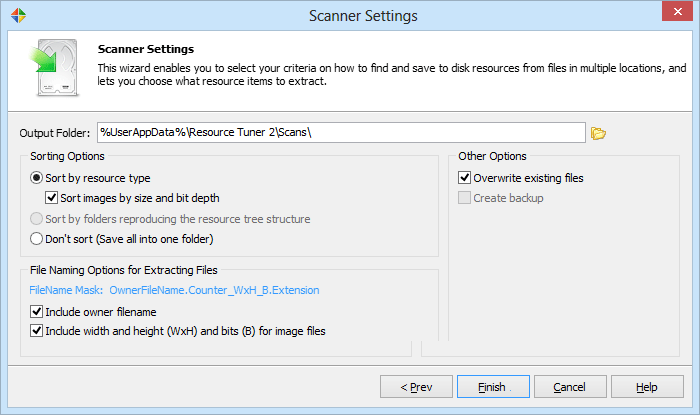This screenshot has height=415, width=700.
Task: Open Help for scanner settings
Action: tap(646, 387)
